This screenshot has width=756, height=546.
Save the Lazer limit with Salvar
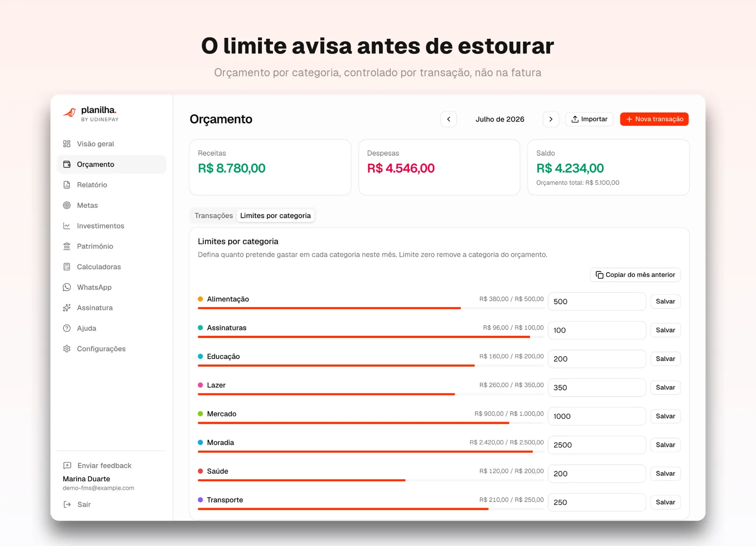click(665, 387)
